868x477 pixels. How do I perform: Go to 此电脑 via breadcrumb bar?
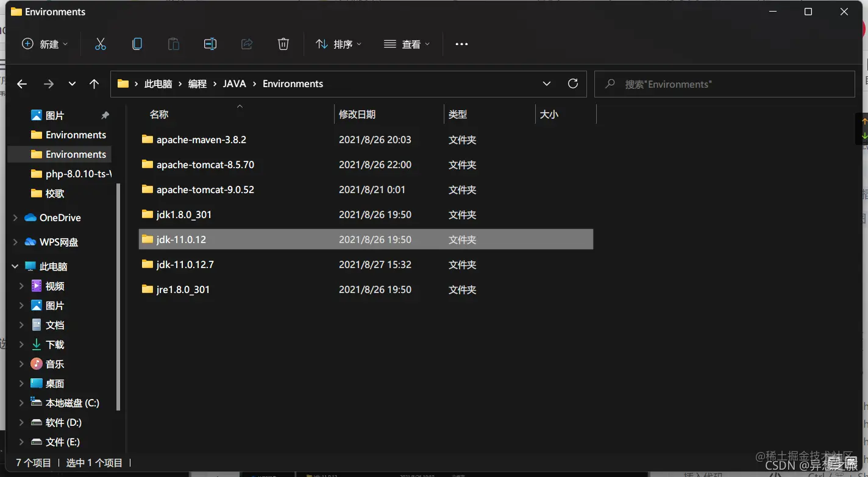click(x=158, y=83)
